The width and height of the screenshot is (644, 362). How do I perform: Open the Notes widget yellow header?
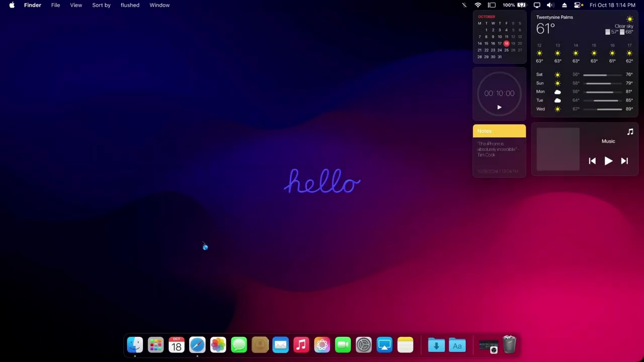tap(499, 131)
